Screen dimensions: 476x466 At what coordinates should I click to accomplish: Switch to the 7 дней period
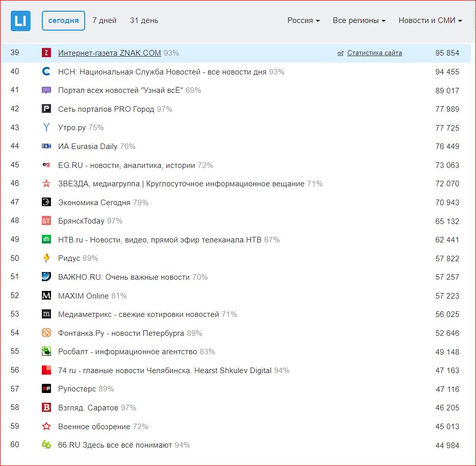click(x=105, y=21)
